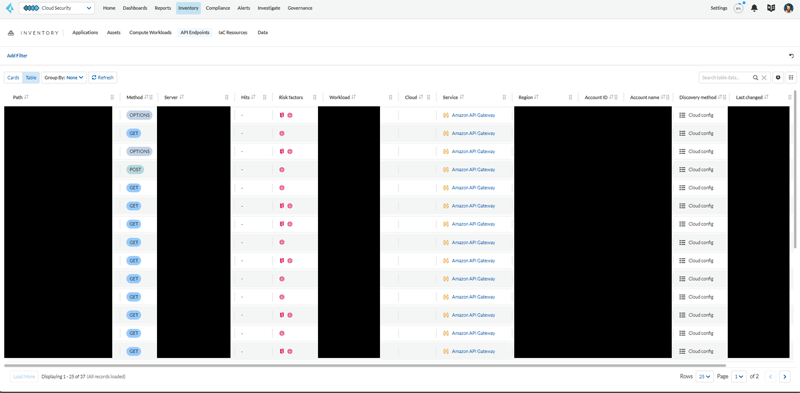Sort the table by Server
Screen dimensions: 800x393
pos(182,97)
